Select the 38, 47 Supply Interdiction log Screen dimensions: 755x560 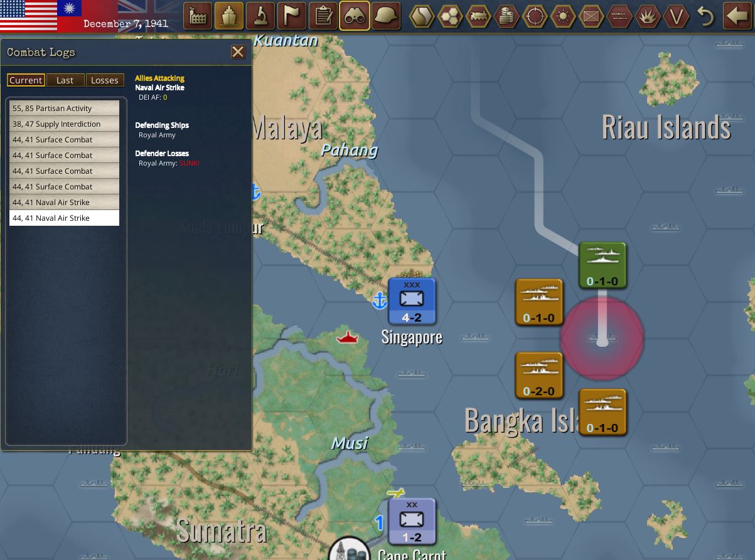64,124
